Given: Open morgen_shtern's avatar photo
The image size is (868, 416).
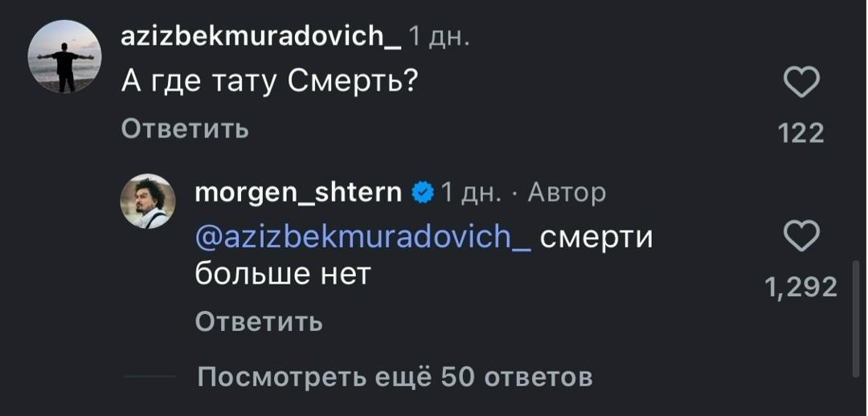Looking at the screenshot, I should tap(148, 201).
